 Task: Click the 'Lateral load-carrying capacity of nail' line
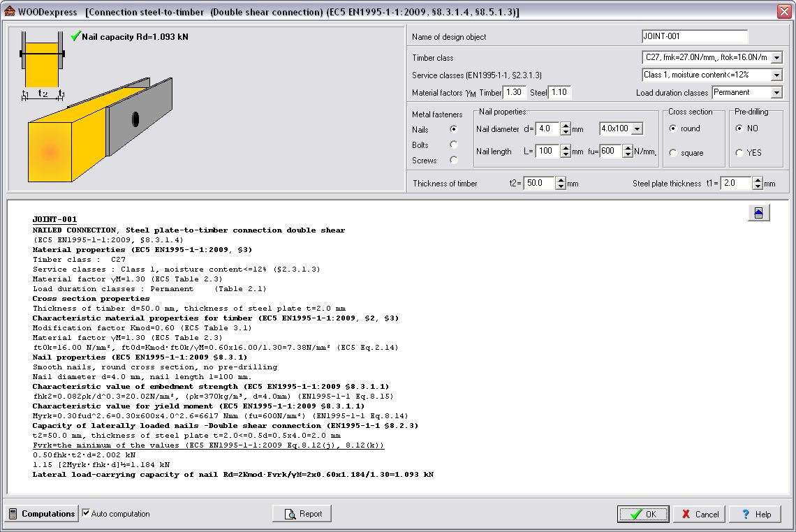pos(233,475)
